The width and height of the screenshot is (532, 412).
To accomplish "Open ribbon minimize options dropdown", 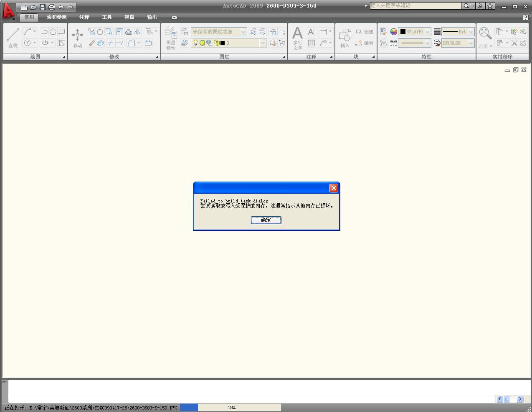I will [174, 18].
